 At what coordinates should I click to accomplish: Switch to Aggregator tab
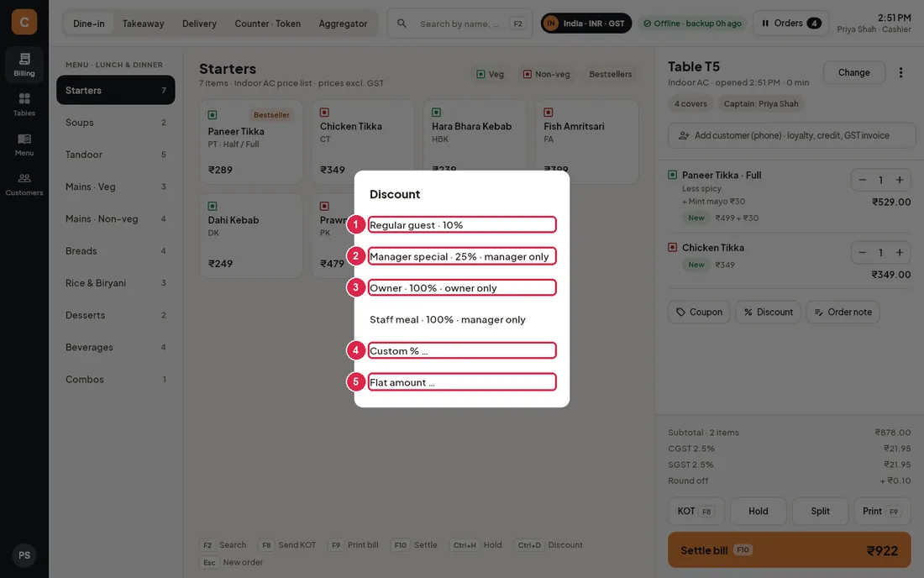click(343, 24)
